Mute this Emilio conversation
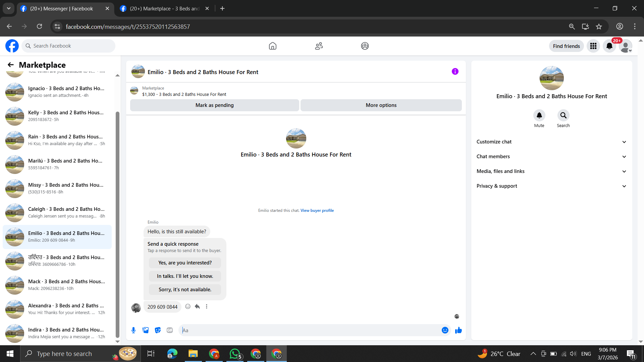Screen dimensions: 644x362 tap(539, 115)
